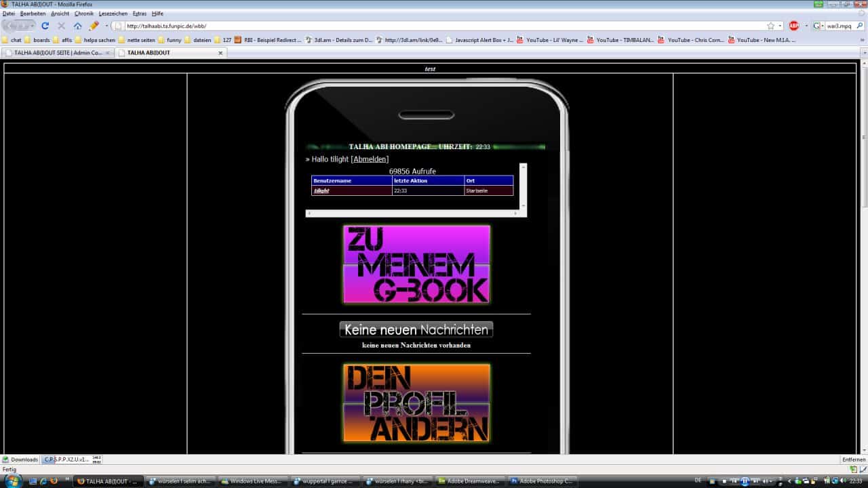
Task: Open the Downloads status bar button
Action: point(20,460)
